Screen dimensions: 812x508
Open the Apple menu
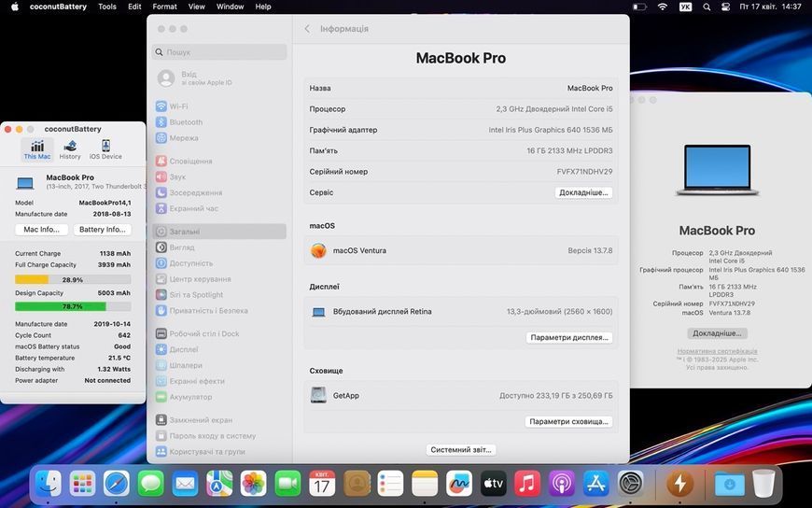pos(15,7)
